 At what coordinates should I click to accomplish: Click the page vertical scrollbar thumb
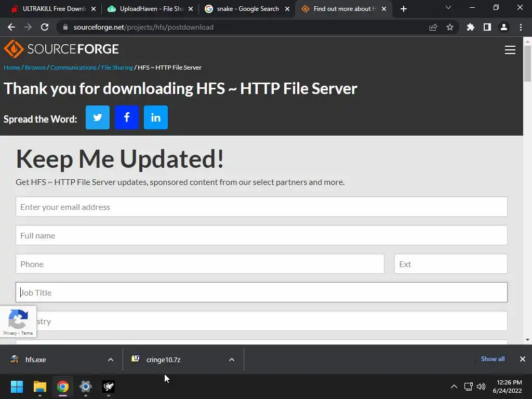point(527,63)
